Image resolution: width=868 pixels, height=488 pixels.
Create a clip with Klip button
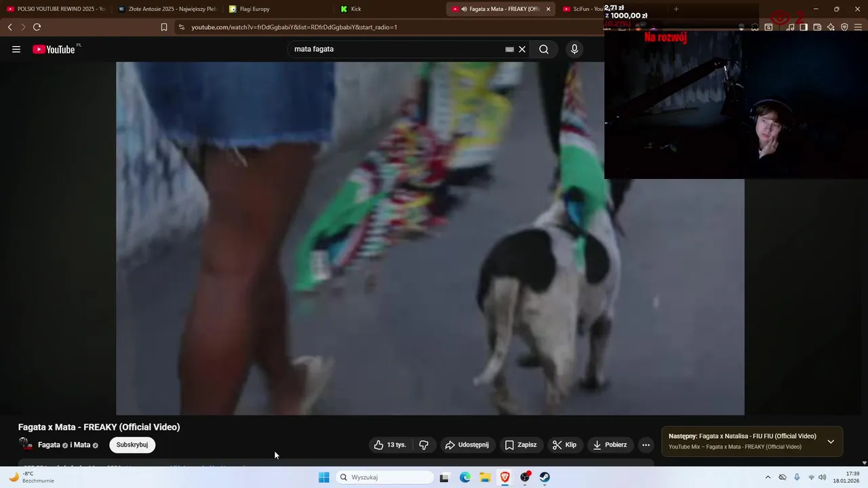click(x=564, y=445)
